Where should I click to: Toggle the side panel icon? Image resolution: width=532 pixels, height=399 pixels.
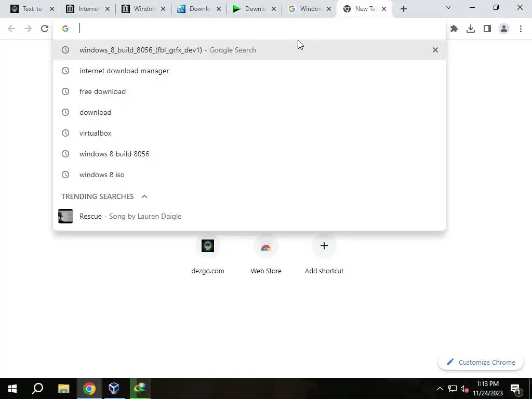487,29
